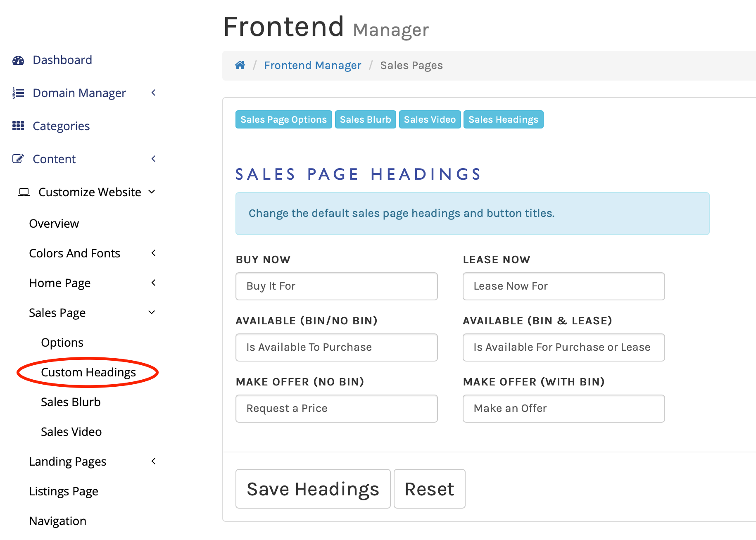The image size is (756, 540).
Task: Click the Content edit icon
Action: (x=18, y=159)
